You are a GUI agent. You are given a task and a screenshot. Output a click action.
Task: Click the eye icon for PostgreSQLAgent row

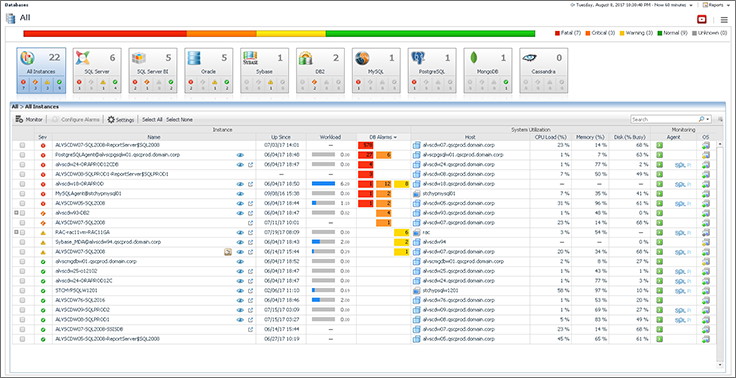(x=240, y=155)
